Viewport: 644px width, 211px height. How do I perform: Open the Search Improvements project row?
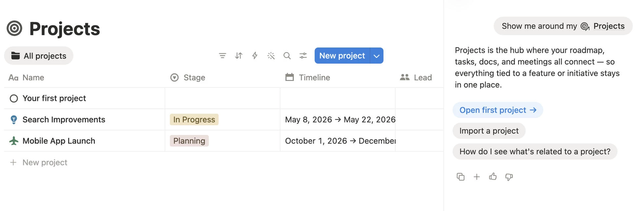click(64, 120)
